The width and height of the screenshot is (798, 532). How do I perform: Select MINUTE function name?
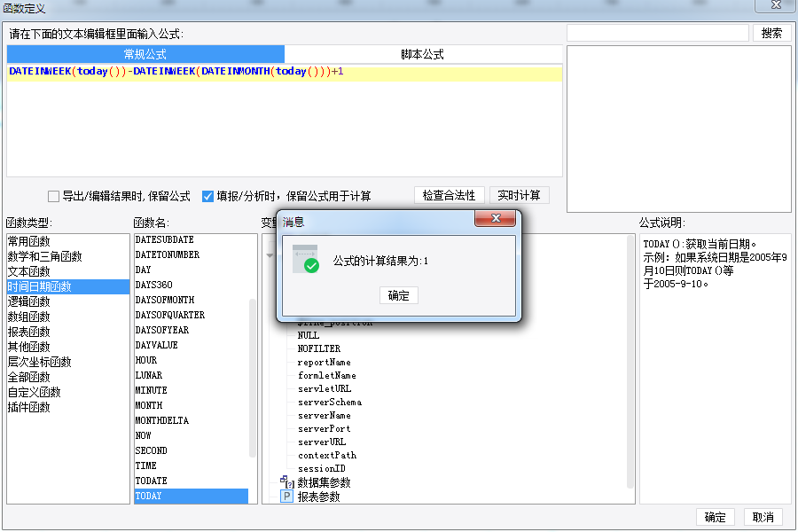tap(192, 390)
